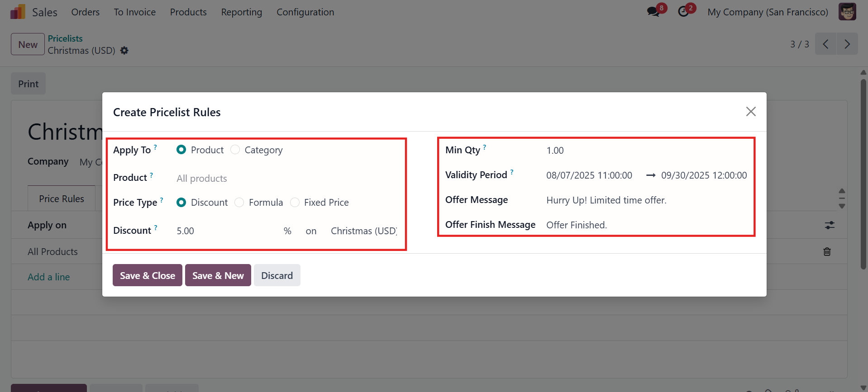Open the company switcher My Company (San Francisco)
The image size is (868, 392).
pyautogui.click(x=768, y=12)
